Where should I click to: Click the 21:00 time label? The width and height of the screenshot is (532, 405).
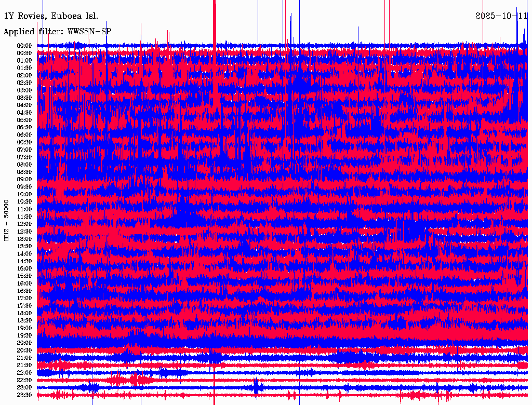[24, 358]
